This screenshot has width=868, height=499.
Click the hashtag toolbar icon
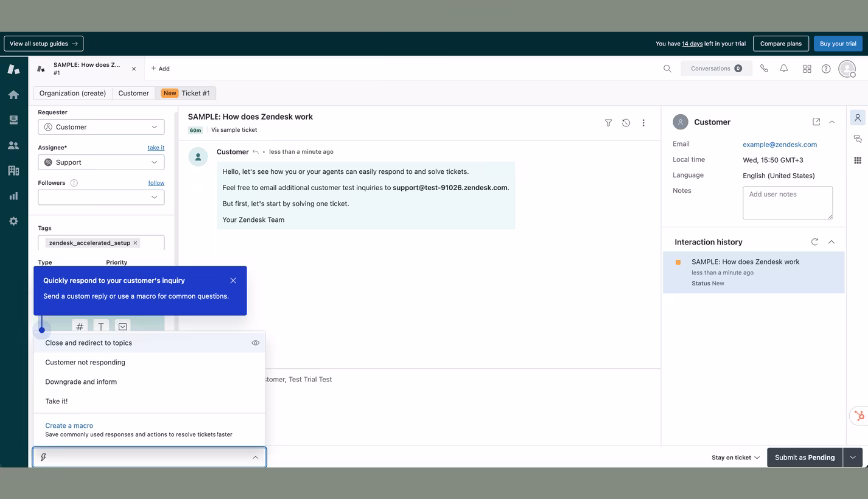point(80,326)
